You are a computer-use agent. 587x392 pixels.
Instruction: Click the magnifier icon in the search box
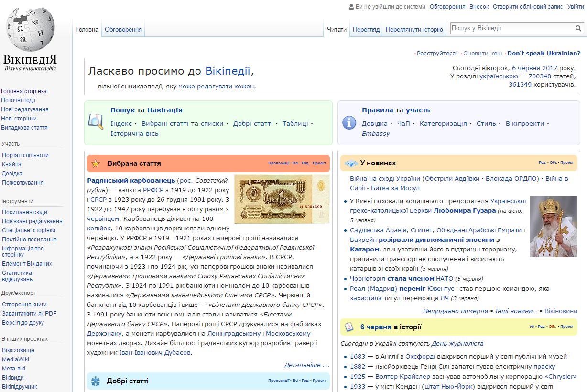578,28
